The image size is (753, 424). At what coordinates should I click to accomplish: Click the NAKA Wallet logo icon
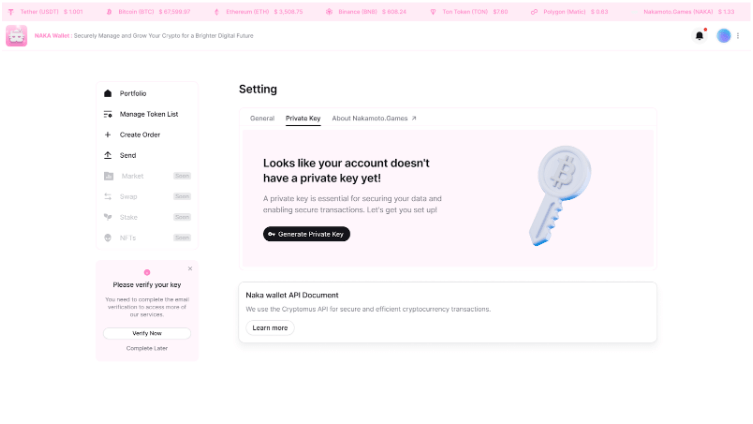click(x=16, y=35)
